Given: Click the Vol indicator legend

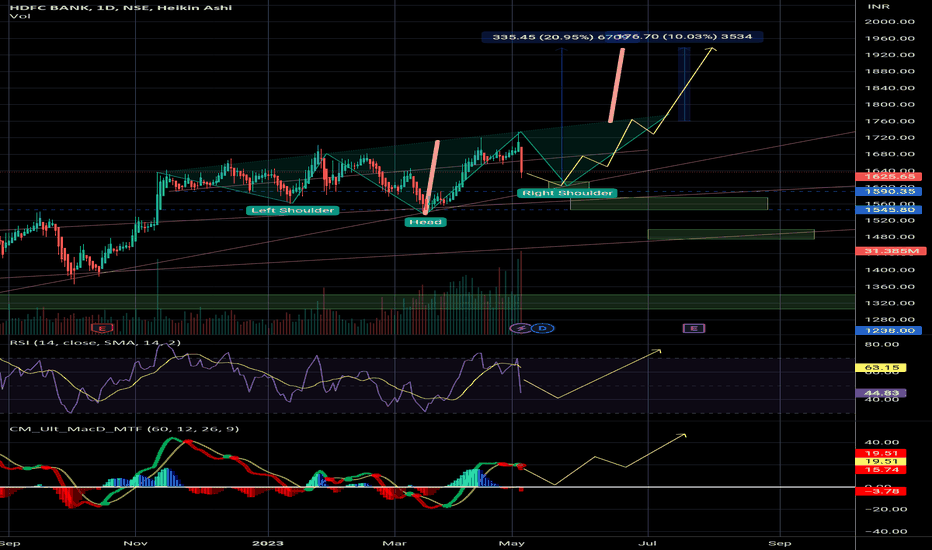Looking at the screenshot, I should point(20,16).
